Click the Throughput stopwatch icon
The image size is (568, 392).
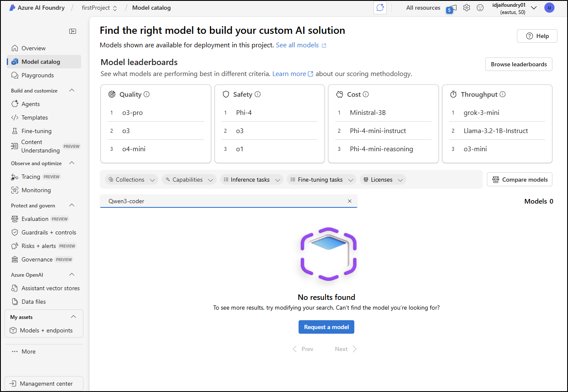[x=454, y=94]
